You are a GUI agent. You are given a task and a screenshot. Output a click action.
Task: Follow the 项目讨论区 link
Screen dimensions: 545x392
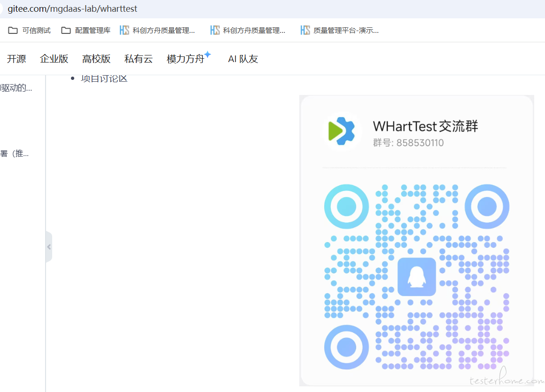tap(104, 78)
